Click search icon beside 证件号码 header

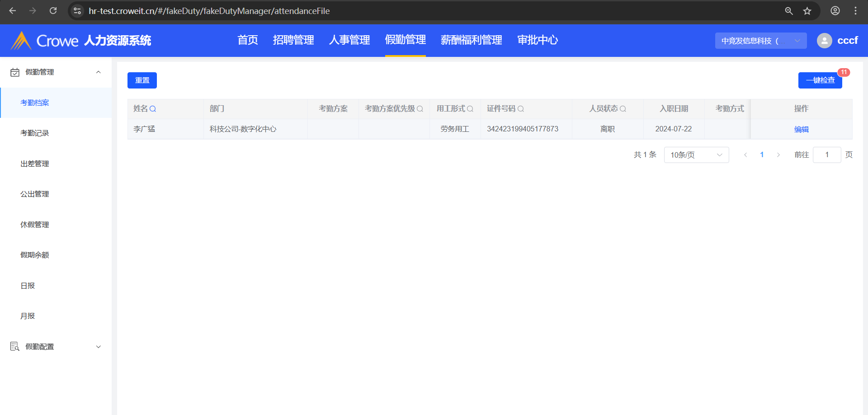521,109
